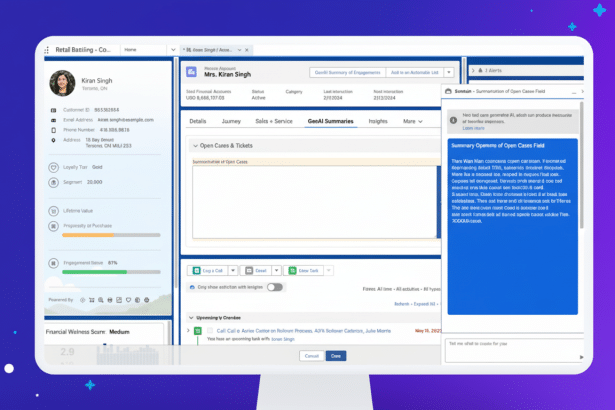Viewport: 615px width, 410px height.
Task: Open the Sales + Service tab
Action: [x=274, y=121]
